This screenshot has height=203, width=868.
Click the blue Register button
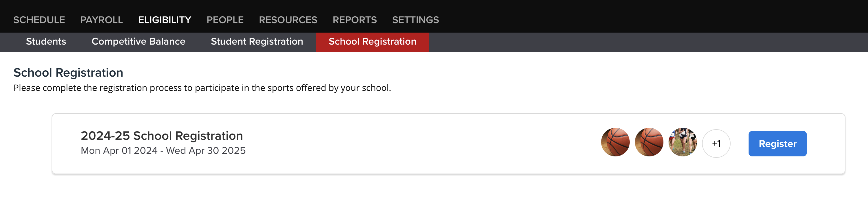(777, 144)
